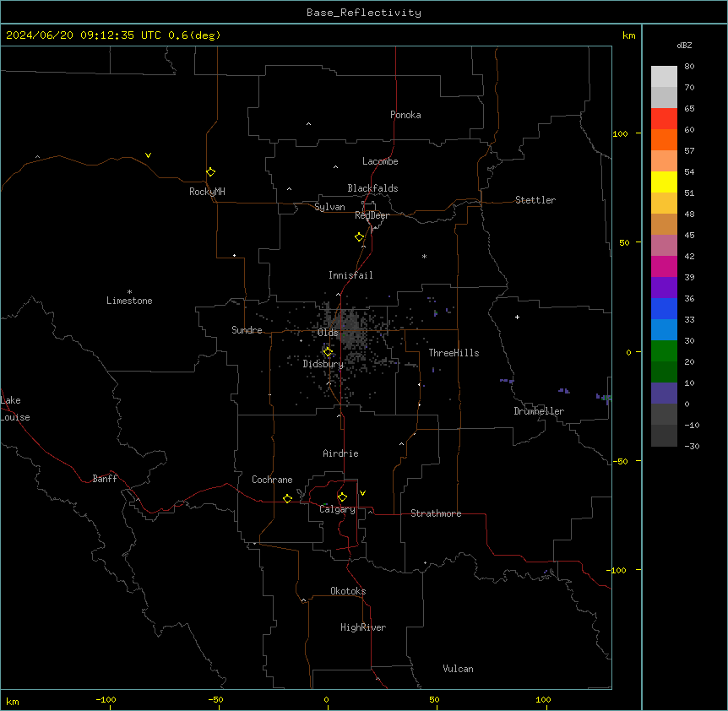The width and height of the screenshot is (728, 711).
Task: Click the Cochrane city label
Action: click(x=272, y=480)
